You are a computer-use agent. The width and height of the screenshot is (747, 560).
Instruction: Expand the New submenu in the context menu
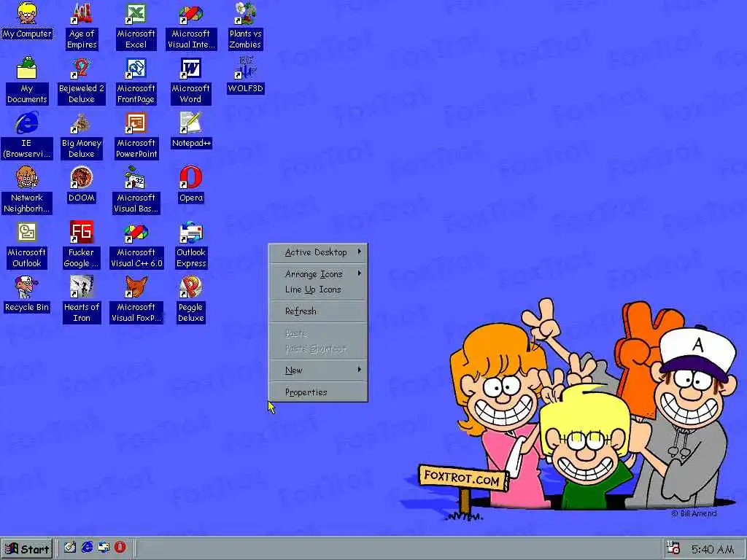click(x=318, y=370)
